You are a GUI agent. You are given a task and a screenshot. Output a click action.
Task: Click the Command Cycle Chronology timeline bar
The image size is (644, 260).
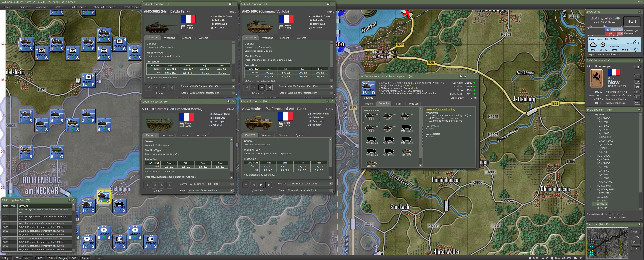click(x=605, y=32)
